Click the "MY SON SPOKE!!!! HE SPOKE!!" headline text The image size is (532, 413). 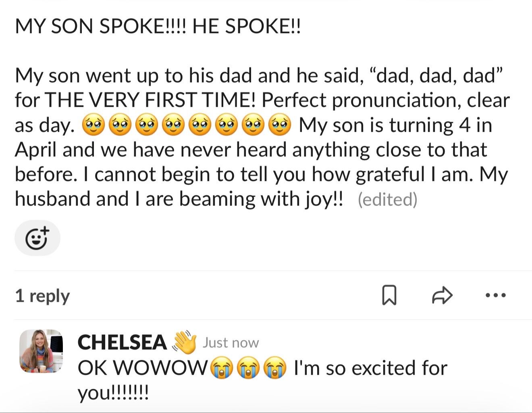tap(158, 27)
